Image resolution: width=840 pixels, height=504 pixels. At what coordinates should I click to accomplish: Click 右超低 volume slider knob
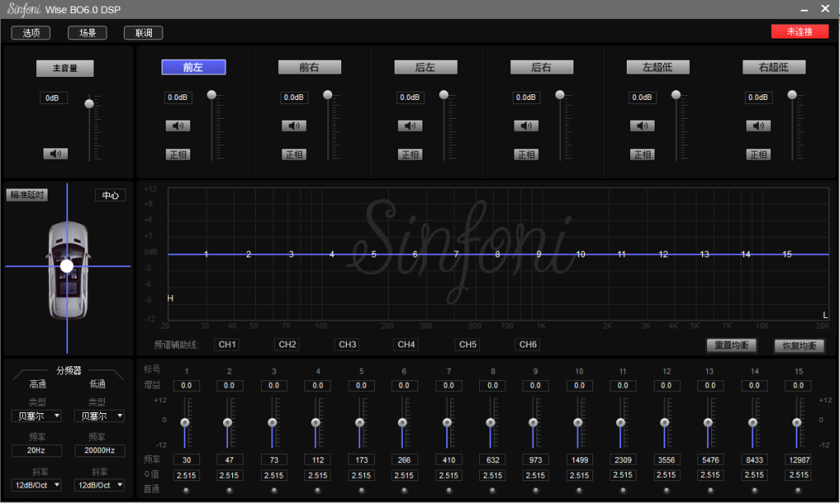[x=792, y=95]
